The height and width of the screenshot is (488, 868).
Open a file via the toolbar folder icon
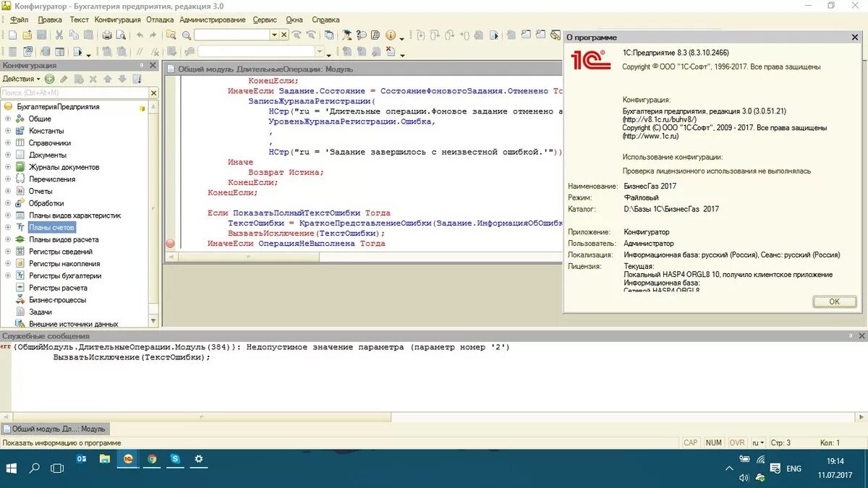[x=27, y=35]
